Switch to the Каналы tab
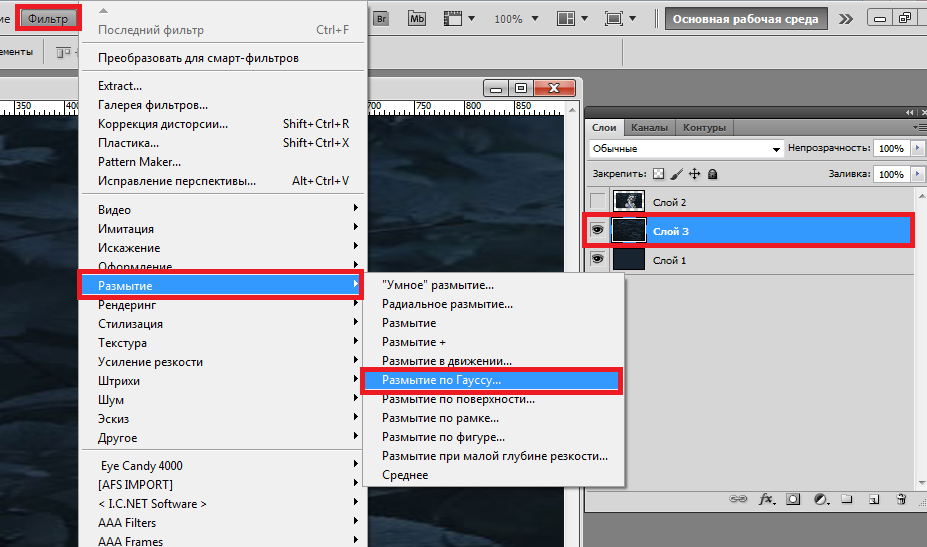Screen dimensions: 927x547 (x=650, y=128)
